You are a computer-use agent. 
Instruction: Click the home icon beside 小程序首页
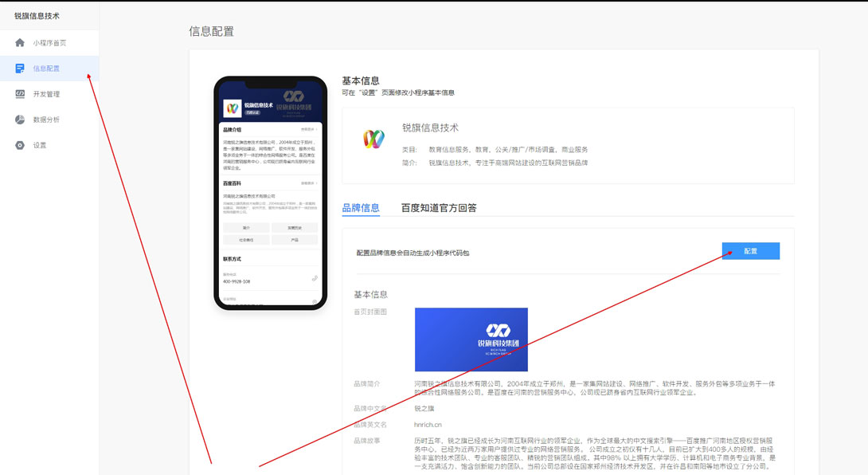tap(20, 43)
